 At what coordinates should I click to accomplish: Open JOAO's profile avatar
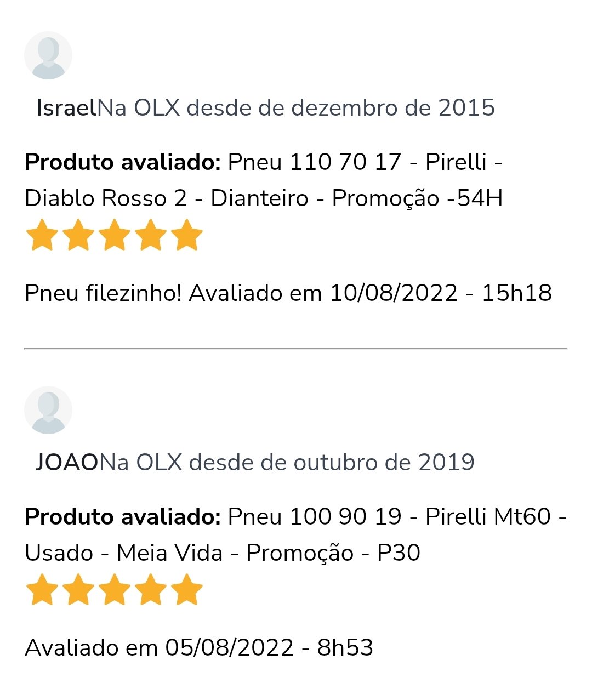point(48,410)
